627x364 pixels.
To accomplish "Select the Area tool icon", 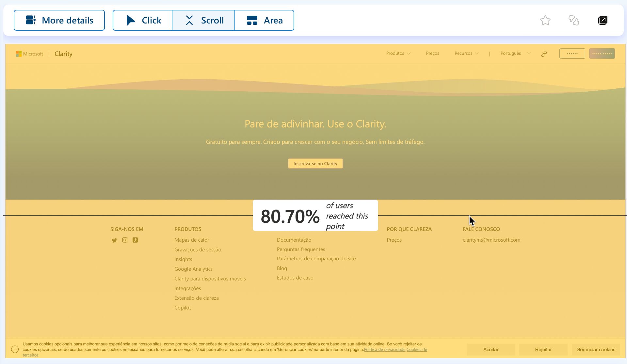I will [251, 20].
